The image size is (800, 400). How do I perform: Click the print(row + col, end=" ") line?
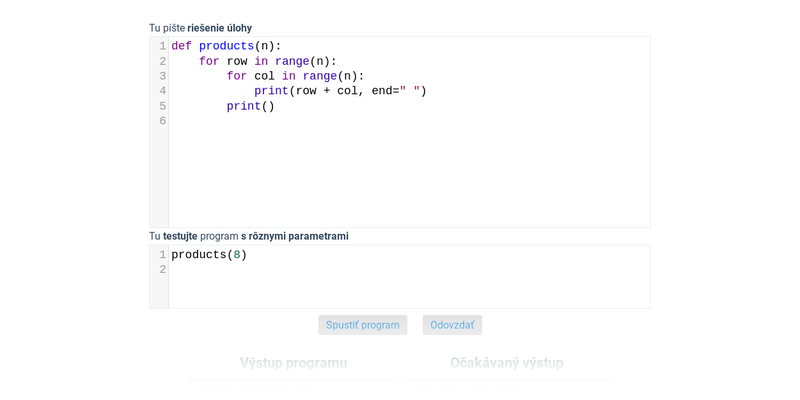pos(340,91)
